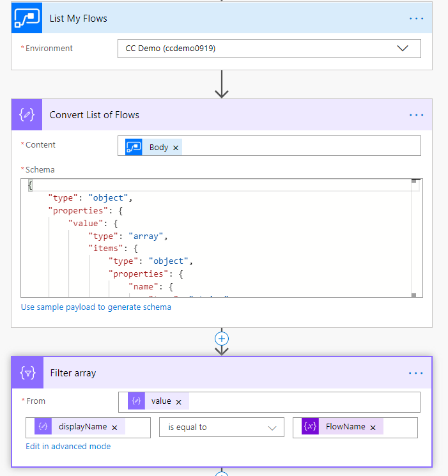The height and width of the screenshot is (476, 448).
Task: Click the Filter array action icon
Action: coord(27,373)
